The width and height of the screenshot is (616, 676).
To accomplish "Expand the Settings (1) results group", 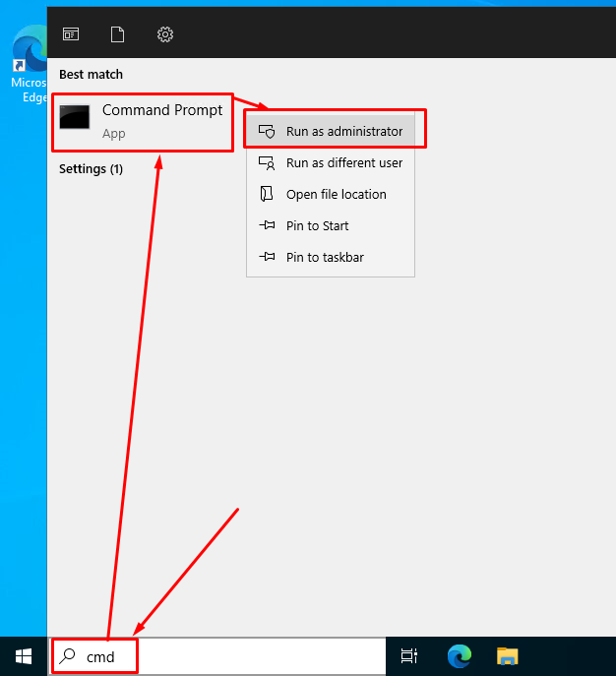I will coord(91,168).
